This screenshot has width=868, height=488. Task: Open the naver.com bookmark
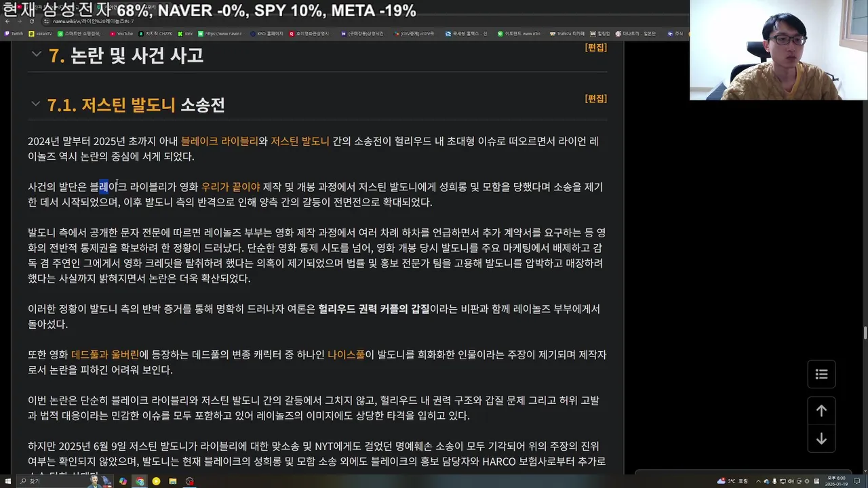(x=221, y=33)
